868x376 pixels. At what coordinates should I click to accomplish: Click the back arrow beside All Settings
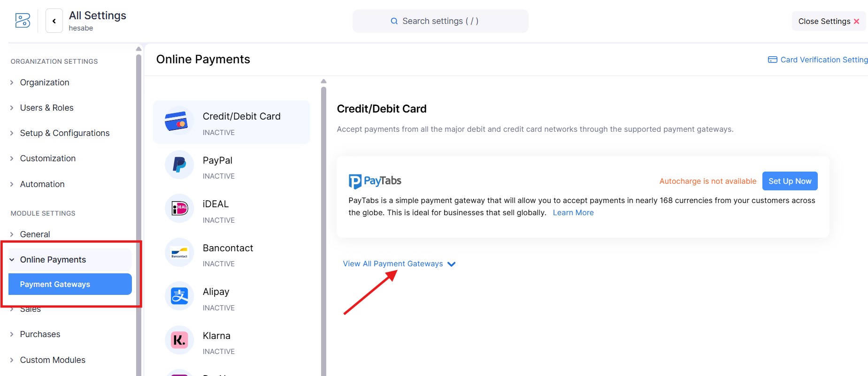pos(54,21)
